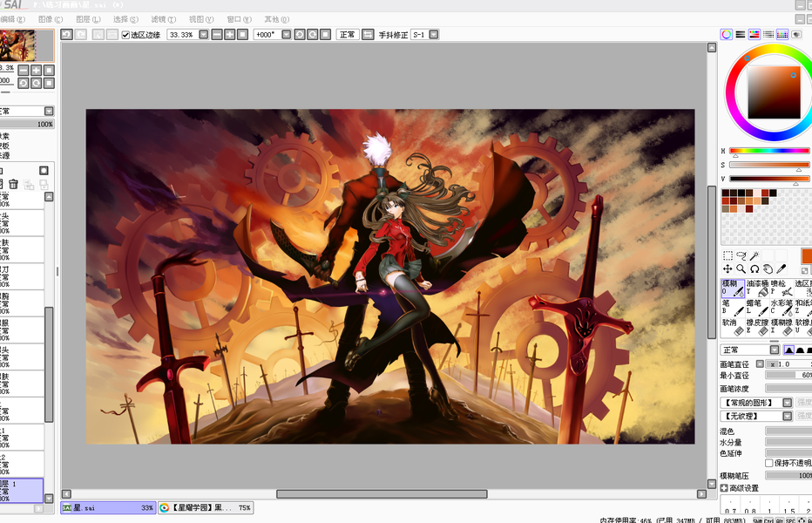The width and height of the screenshot is (812, 523).
Task: Click the orange foreground color box
Action: pos(807,256)
